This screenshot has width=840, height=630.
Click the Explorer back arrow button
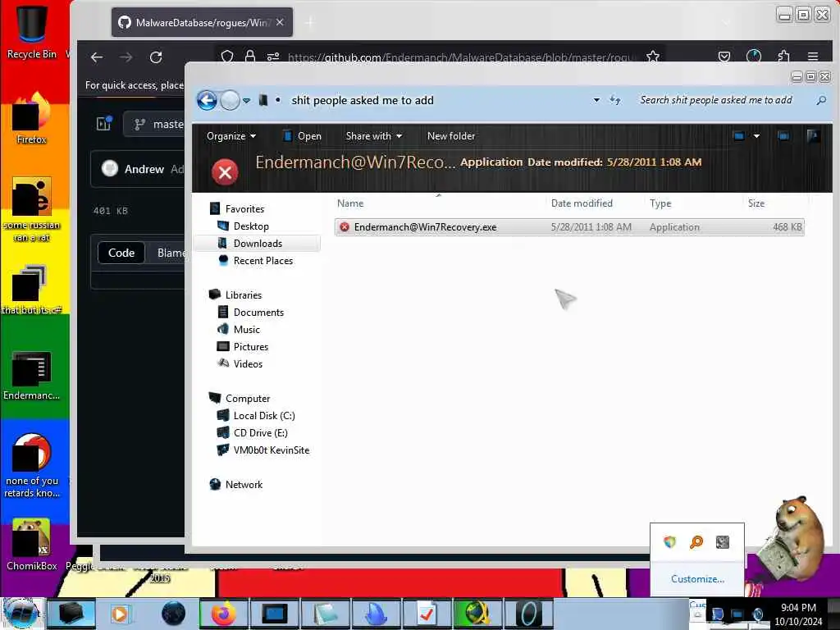[207, 100]
